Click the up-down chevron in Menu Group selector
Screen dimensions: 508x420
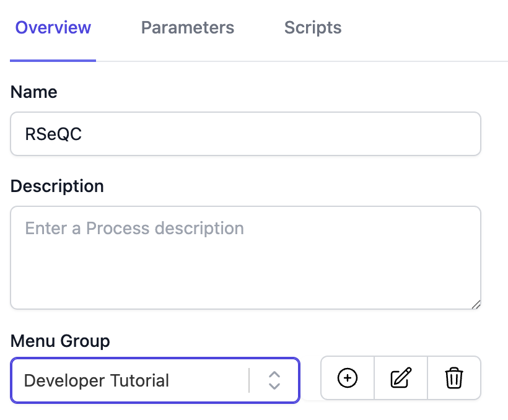274,380
